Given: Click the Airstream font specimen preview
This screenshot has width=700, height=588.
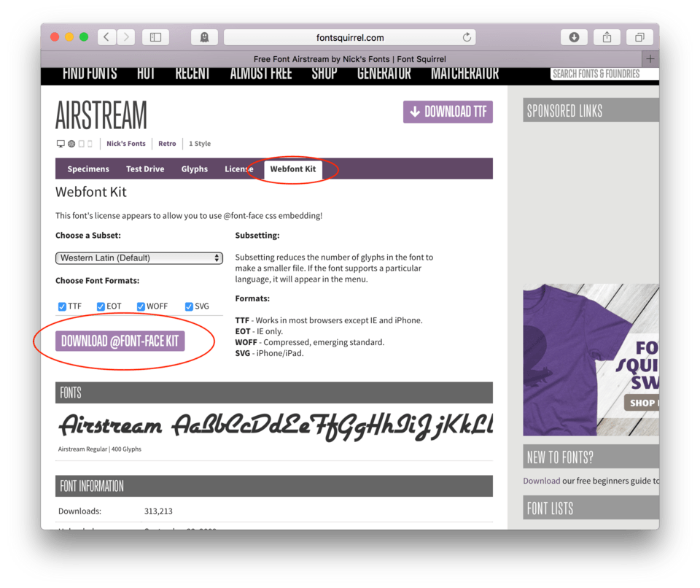Looking at the screenshot, I should coord(276,426).
